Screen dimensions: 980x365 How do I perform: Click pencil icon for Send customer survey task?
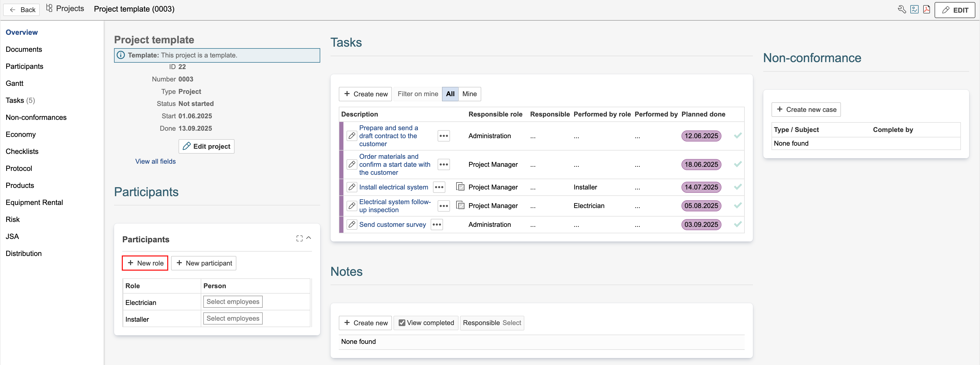point(352,224)
